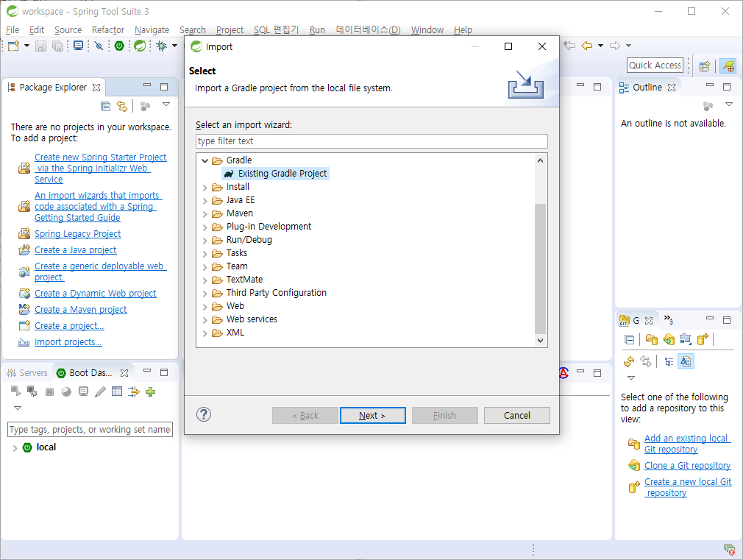743x560 pixels.
Task: Select the Team folder in wizard list
Action: click(x=237, y=266)
